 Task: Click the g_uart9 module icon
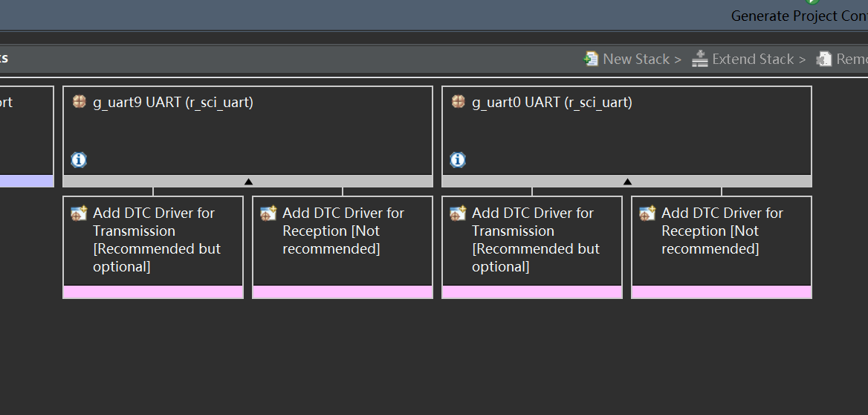(x=80, y=102)
